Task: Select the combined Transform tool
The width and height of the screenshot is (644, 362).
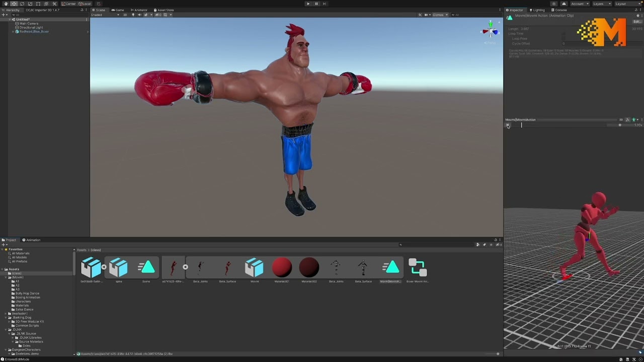Action: coord(46,4)
